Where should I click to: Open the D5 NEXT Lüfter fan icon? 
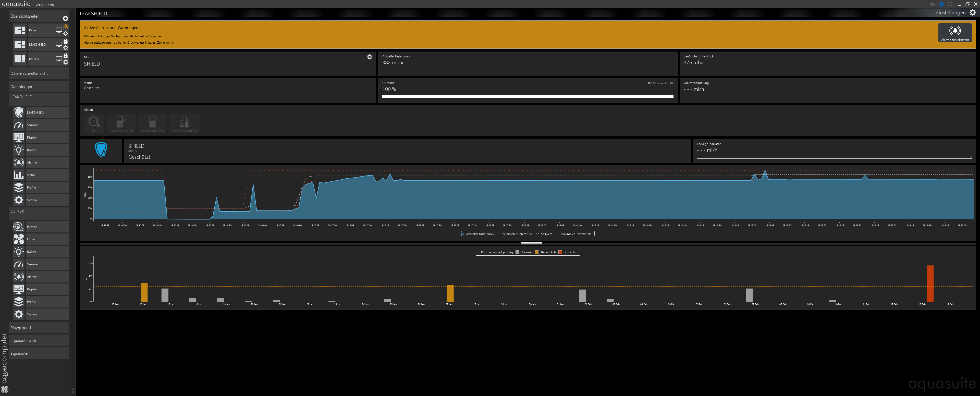point(19,239)
